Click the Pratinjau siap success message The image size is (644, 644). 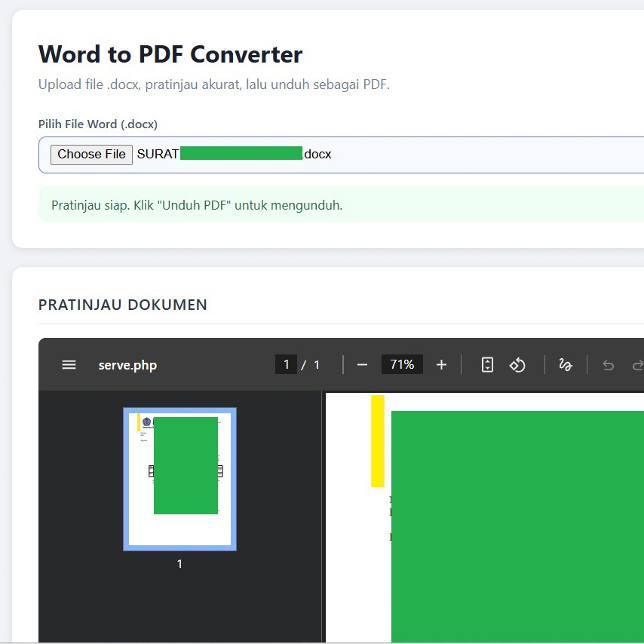click(197, 204)
